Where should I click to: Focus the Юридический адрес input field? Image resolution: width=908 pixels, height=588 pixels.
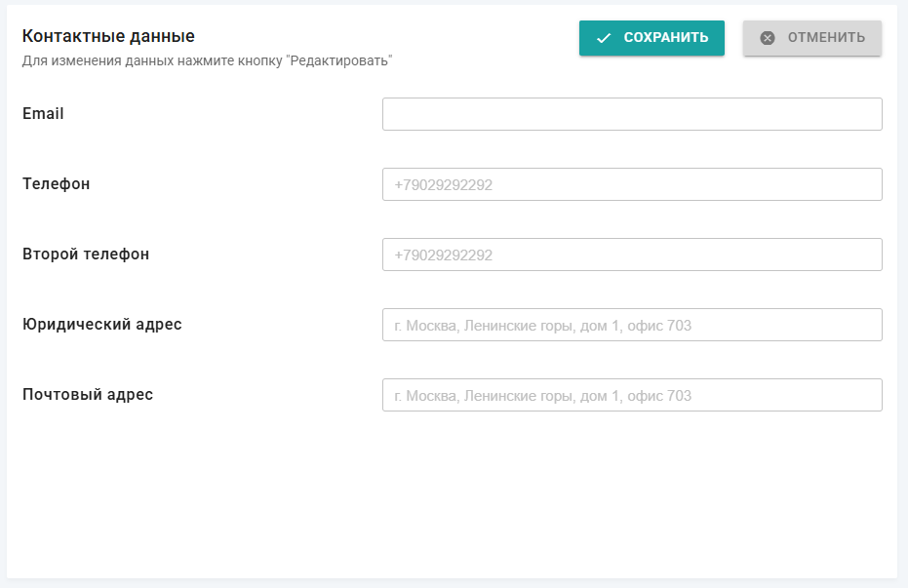click(x=632, y=325)
